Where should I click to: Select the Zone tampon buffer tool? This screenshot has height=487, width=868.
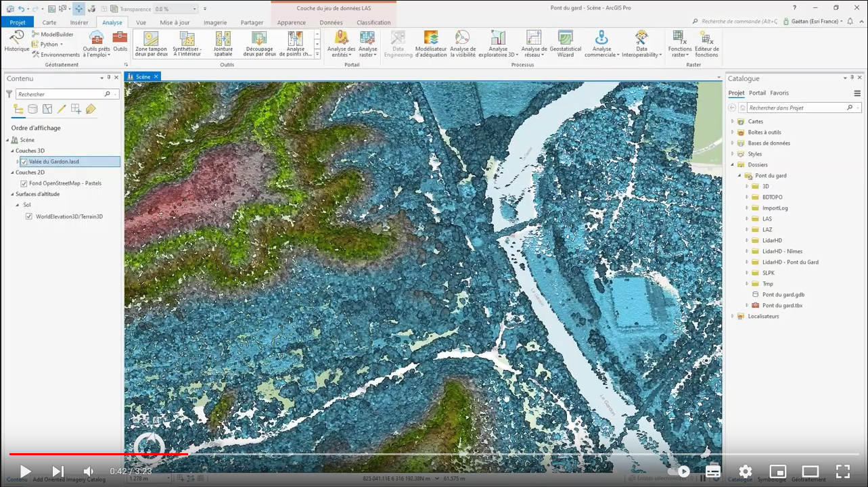pyautogui.click(x=151, y=43)
